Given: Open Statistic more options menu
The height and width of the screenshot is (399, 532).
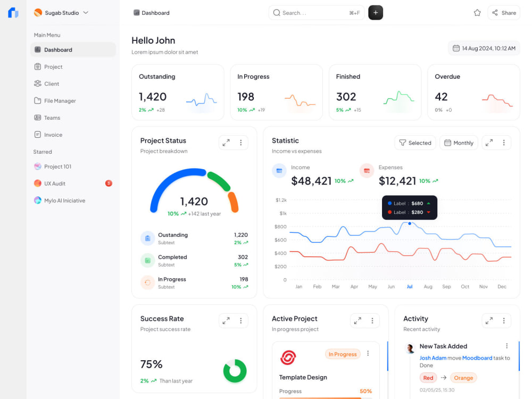Looking at the screenshot, I should tap(504, 143).
